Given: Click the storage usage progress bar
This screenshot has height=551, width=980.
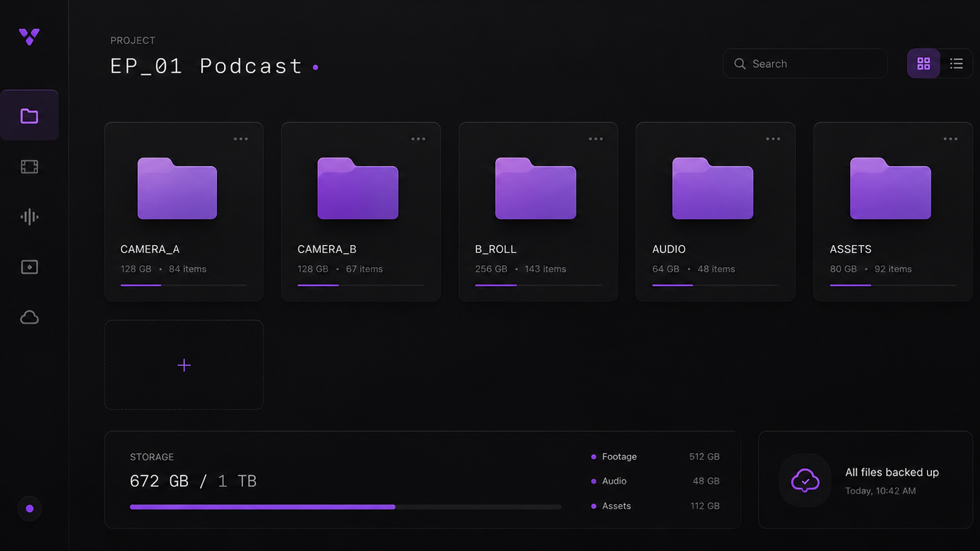Looking at the screenshot, I should pyautogui.click(x=346, y=506).
